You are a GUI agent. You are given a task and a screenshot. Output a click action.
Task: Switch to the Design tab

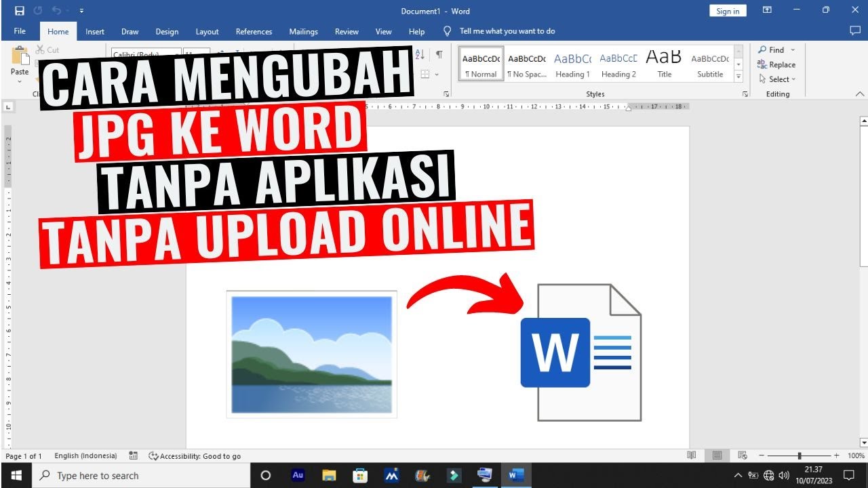click(x=167, y=31)
